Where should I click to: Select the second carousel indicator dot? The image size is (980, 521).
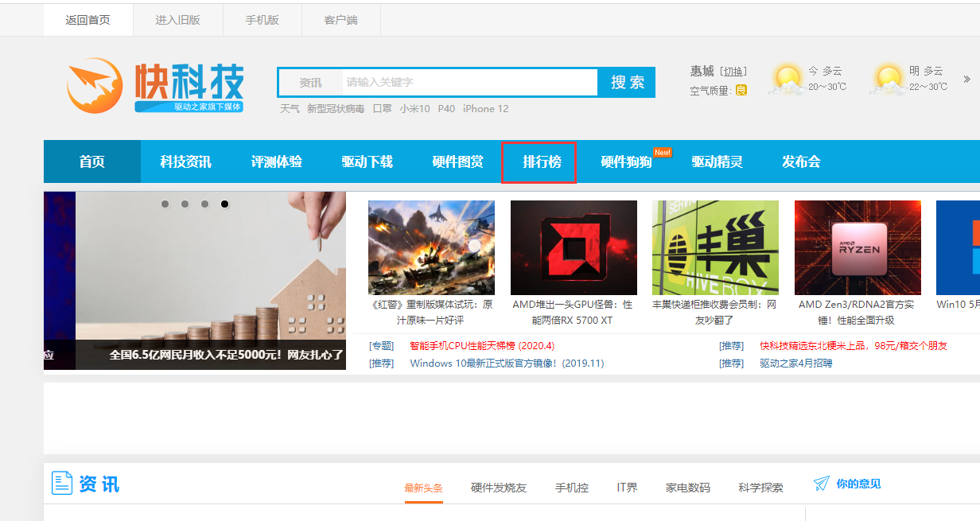point(185,204)
